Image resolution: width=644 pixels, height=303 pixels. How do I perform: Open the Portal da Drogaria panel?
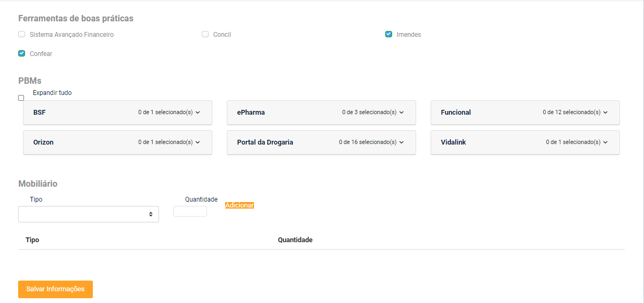coord(265,142)
